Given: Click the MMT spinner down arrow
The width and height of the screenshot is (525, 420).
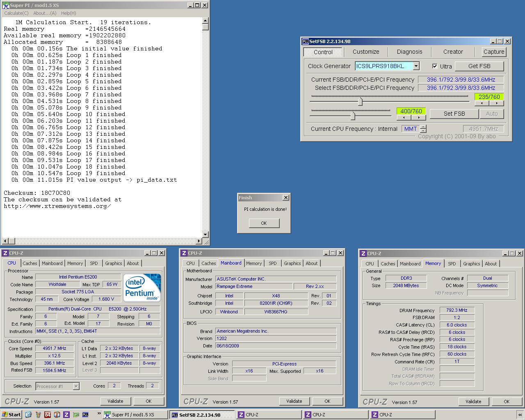Looking at the screenshot, I should click(x=423, y=131).
